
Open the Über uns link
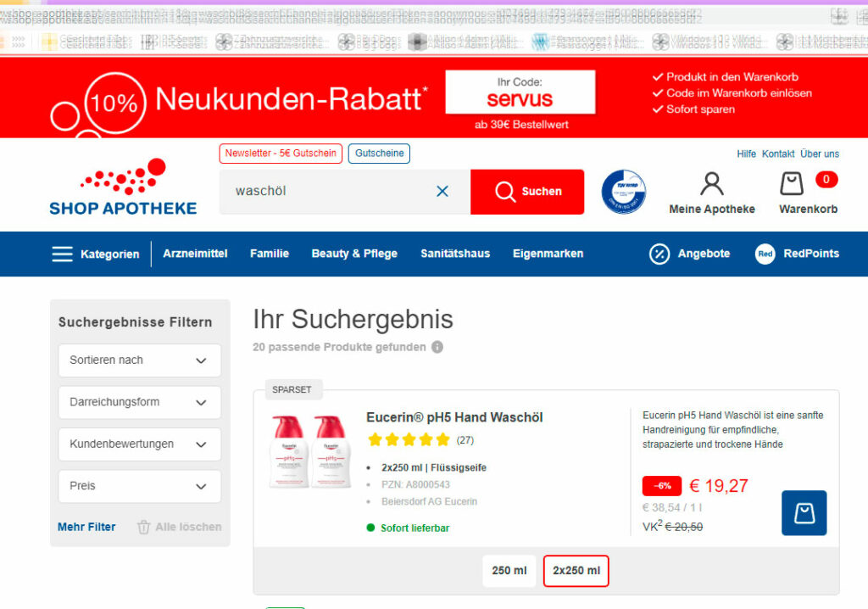pyautogui.click(x=820, y=154)
